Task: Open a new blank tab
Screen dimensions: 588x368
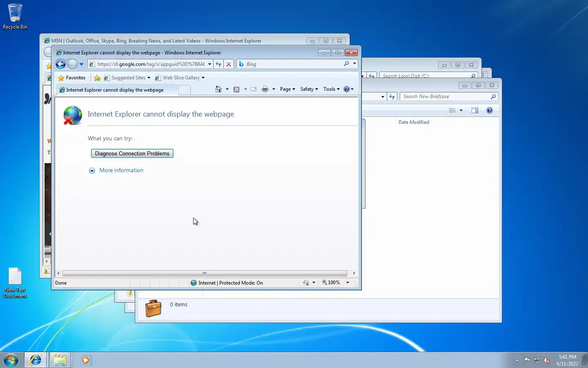Action: click(185, 90)
